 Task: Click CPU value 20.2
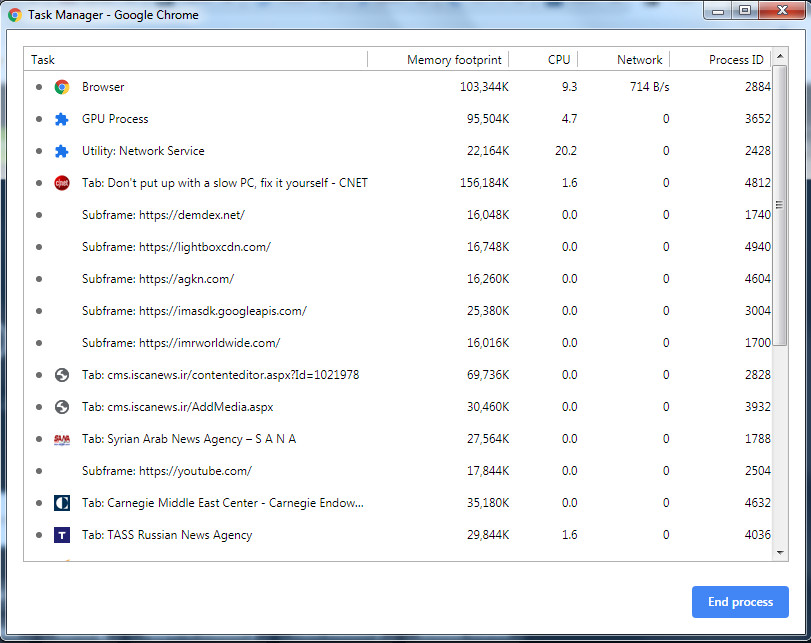click(x=566, y=151)
